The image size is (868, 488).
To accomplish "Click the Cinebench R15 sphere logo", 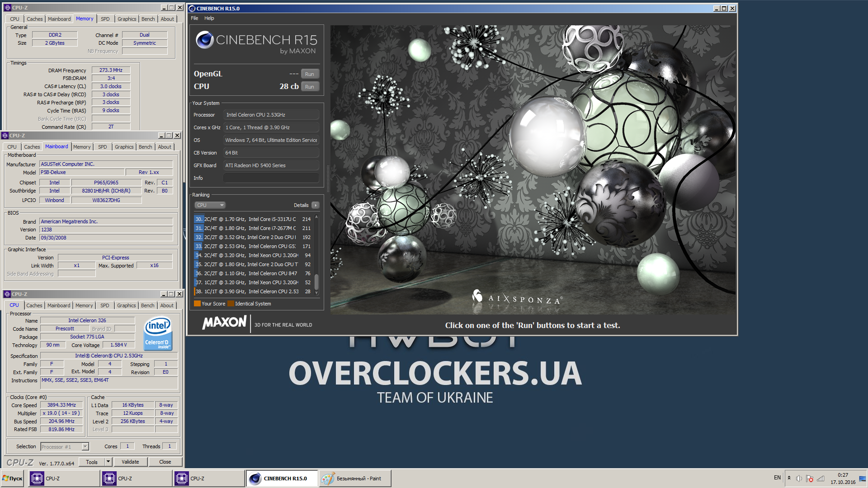I will (x=204, y=40).
